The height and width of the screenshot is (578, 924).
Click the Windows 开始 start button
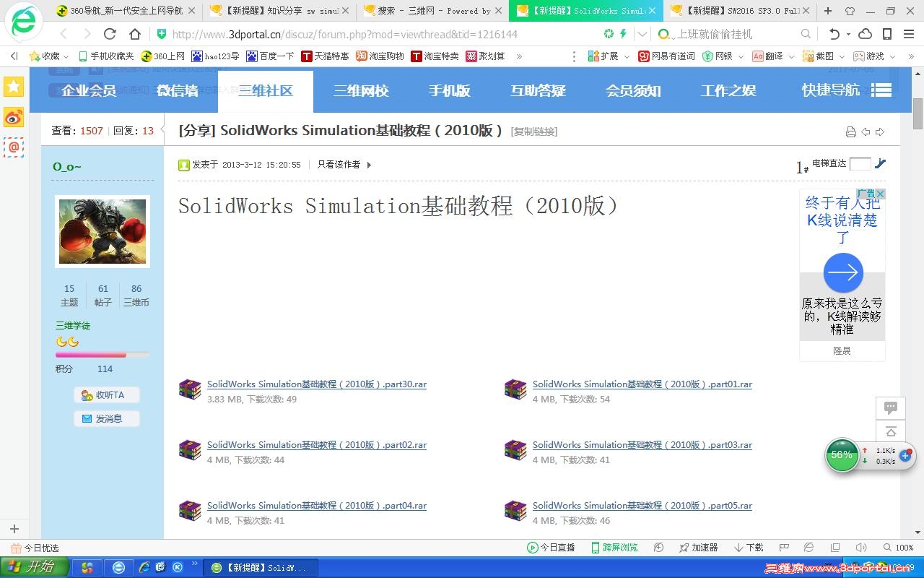[34, 567]
